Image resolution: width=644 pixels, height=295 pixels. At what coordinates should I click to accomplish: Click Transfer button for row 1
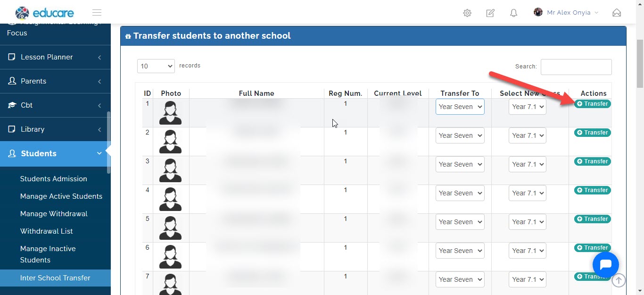click(x=592, y=104)
